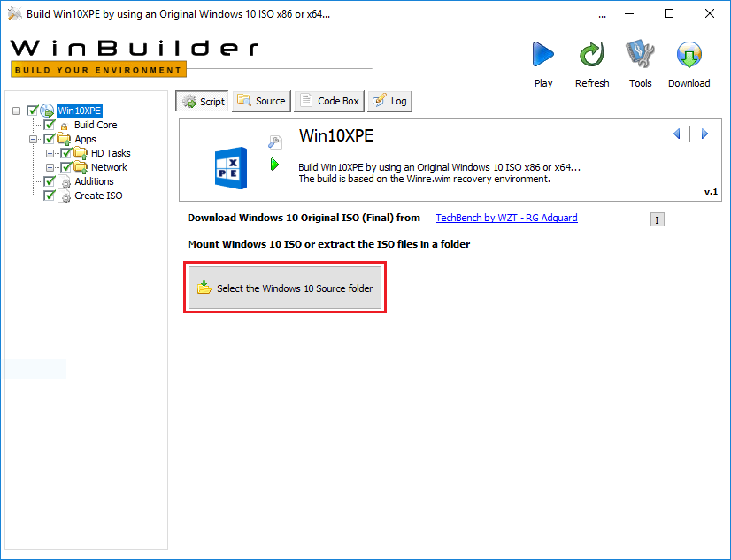Screen dimensions: 731x560
Task: Click the Win10XPE project globe icon in tree
Action: coord(47,111)
